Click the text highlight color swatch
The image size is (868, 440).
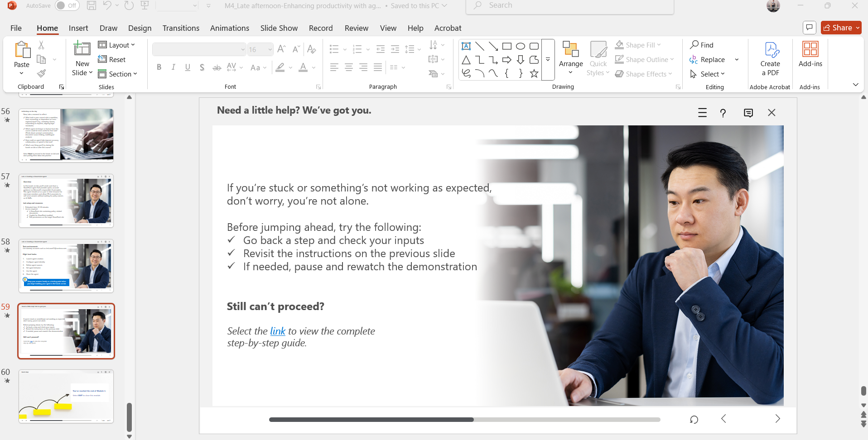280,67
